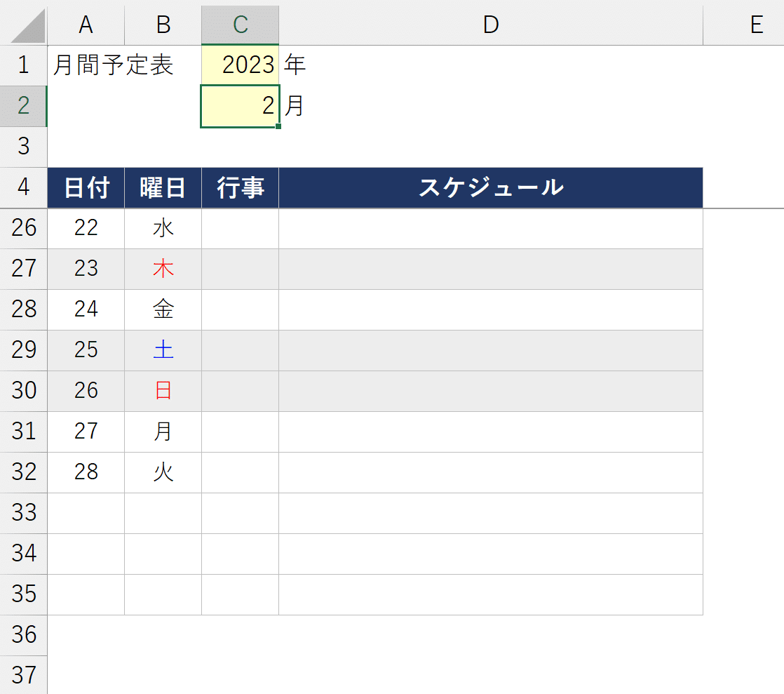The height and width of the screenshot is (694, 784).
Task: Select column D header
Action: click(x=490, y=25)
